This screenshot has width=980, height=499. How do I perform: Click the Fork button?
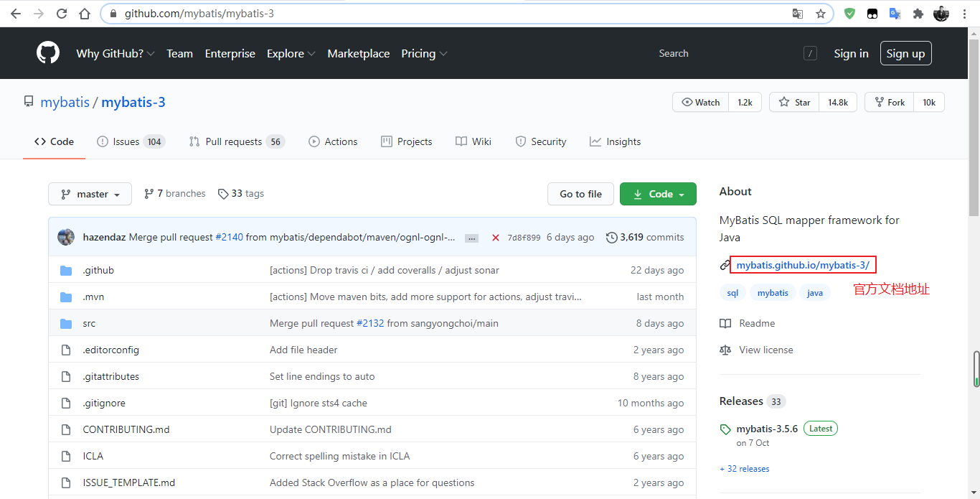[889, 103]
